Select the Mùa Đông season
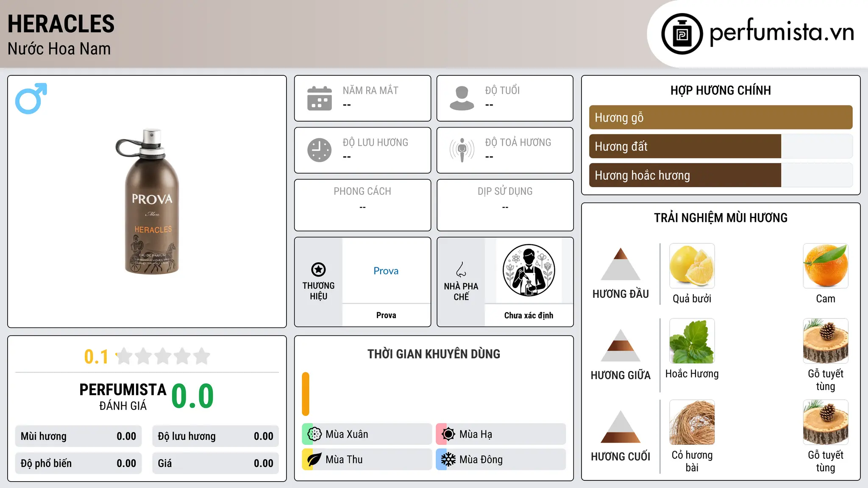The width and height of the screenshot is (868, 488). pyautogui.click(x=501, y=460)
